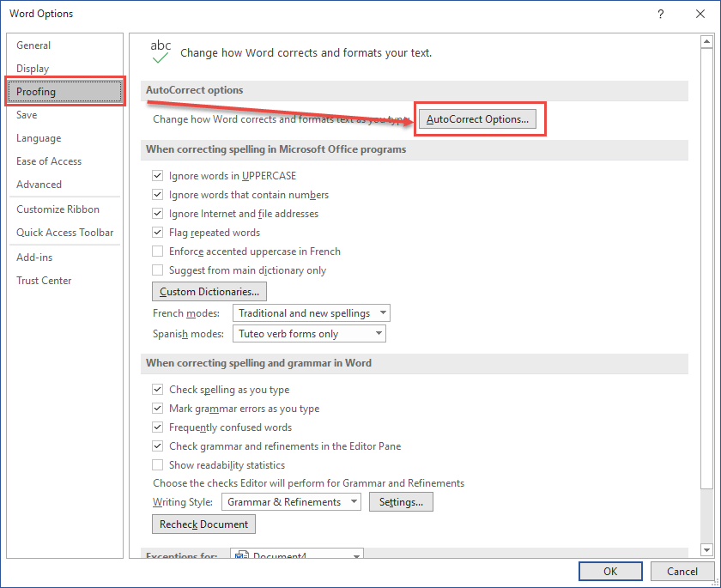This screenshot has width=721, height=588.
Task: Click the vertical scrollbar thumb
Action: (706, 269)
